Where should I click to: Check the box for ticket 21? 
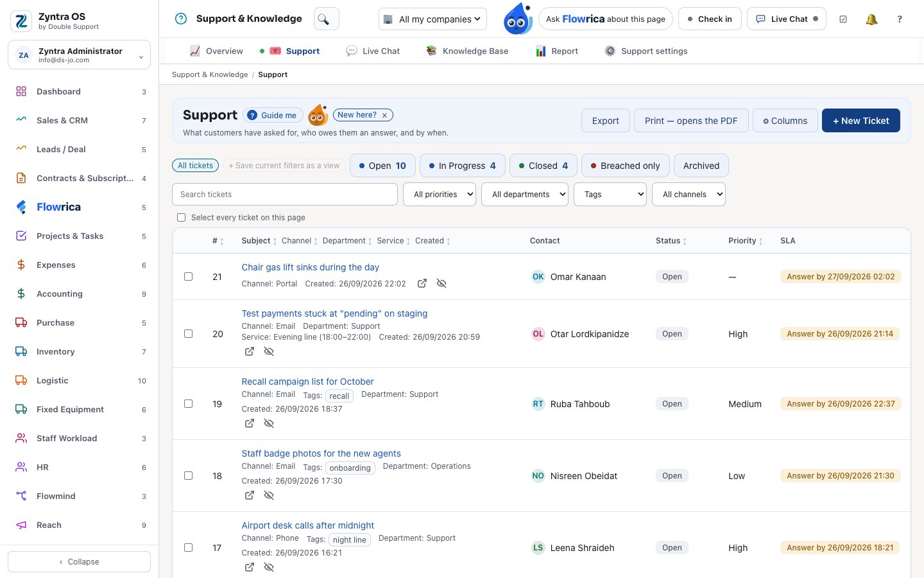189,277
